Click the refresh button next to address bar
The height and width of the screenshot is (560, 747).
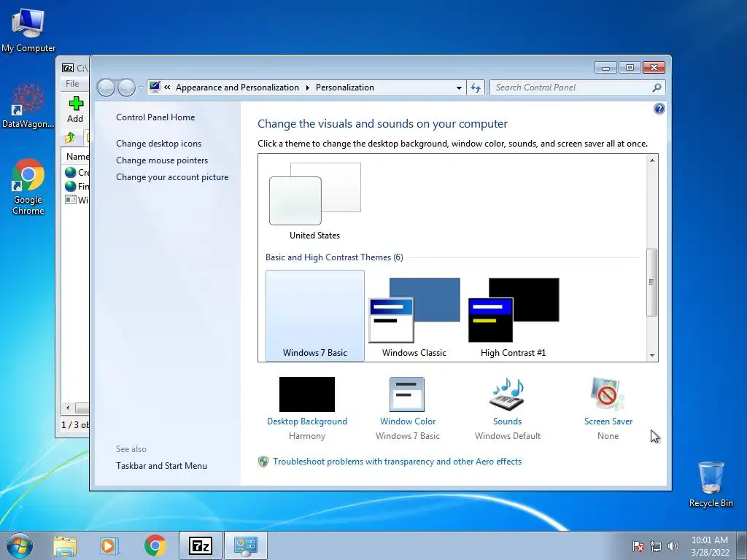[x=476, y=87]
